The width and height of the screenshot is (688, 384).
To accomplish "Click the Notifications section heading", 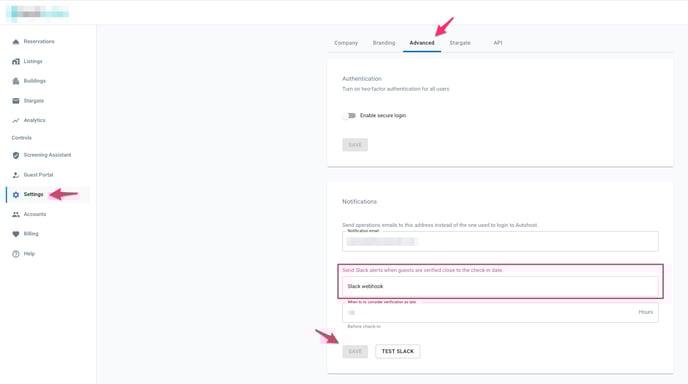I will click(359, 201).
